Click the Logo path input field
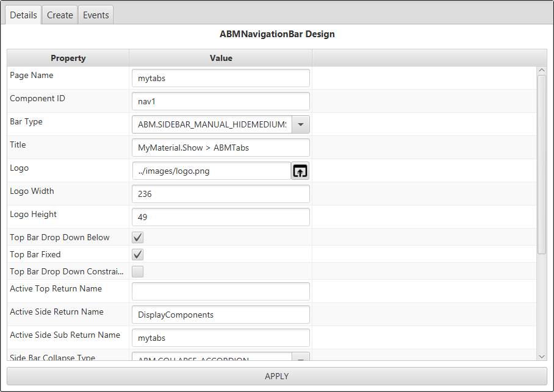 coord(211,171)
